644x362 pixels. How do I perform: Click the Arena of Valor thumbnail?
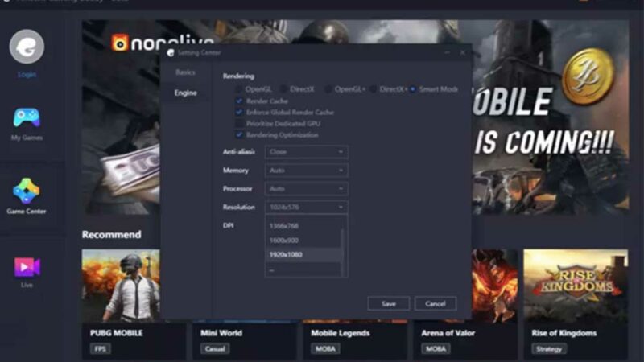[x=494, y=286]
